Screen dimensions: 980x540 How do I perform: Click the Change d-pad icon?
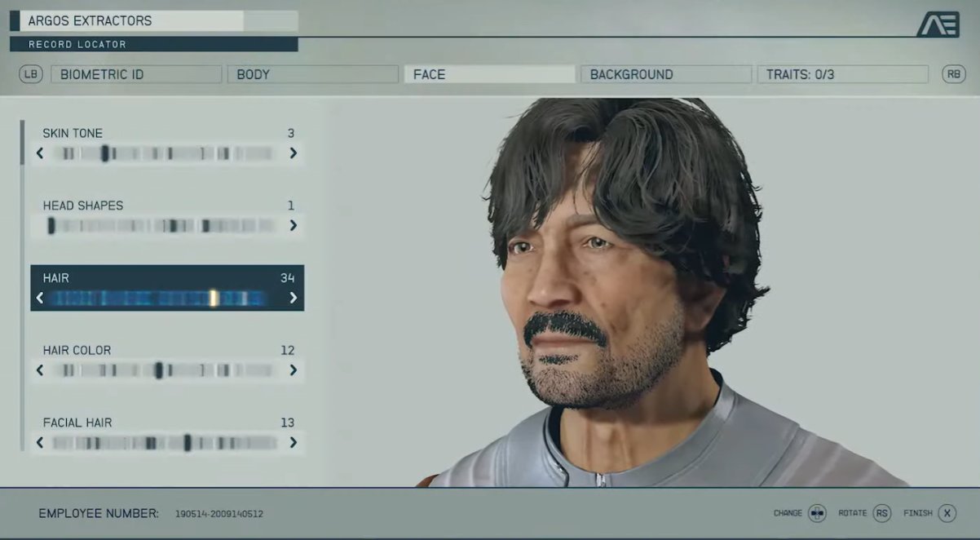817,513
